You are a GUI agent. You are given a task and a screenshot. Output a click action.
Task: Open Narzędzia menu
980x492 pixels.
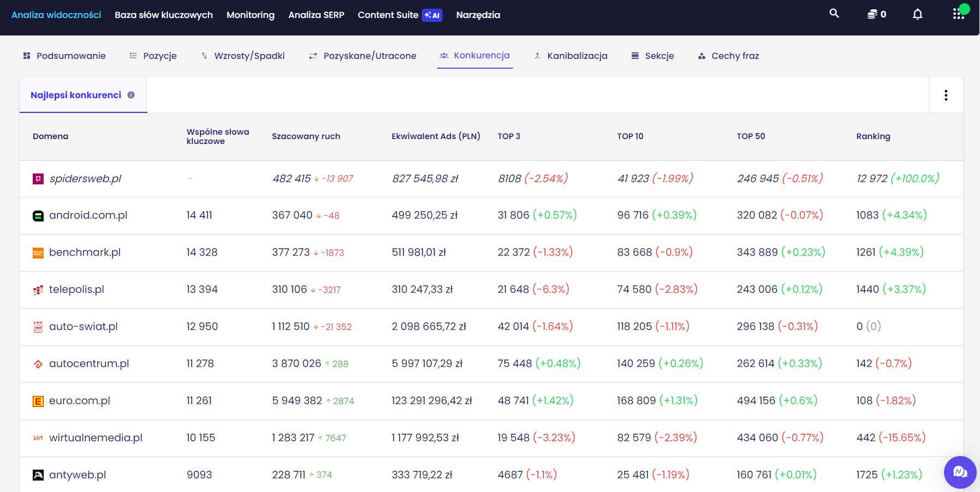coord(478,15)
